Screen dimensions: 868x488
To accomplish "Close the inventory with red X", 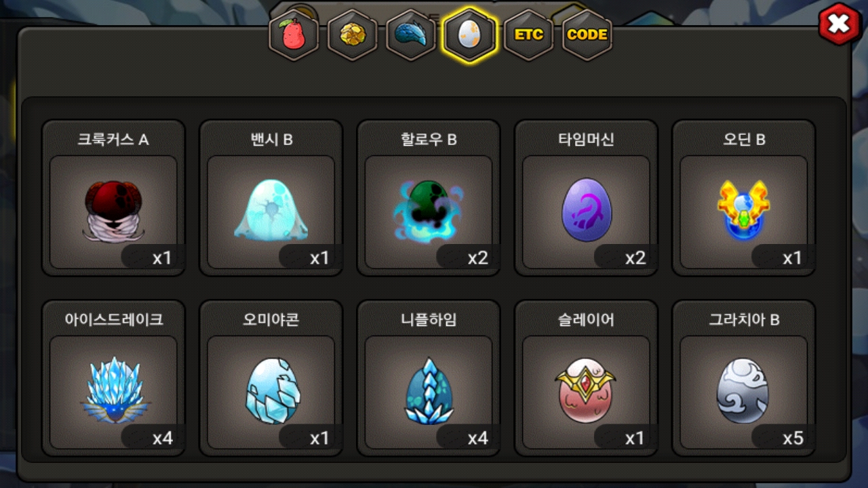I will pyautogui.click(x=840, y=24).
